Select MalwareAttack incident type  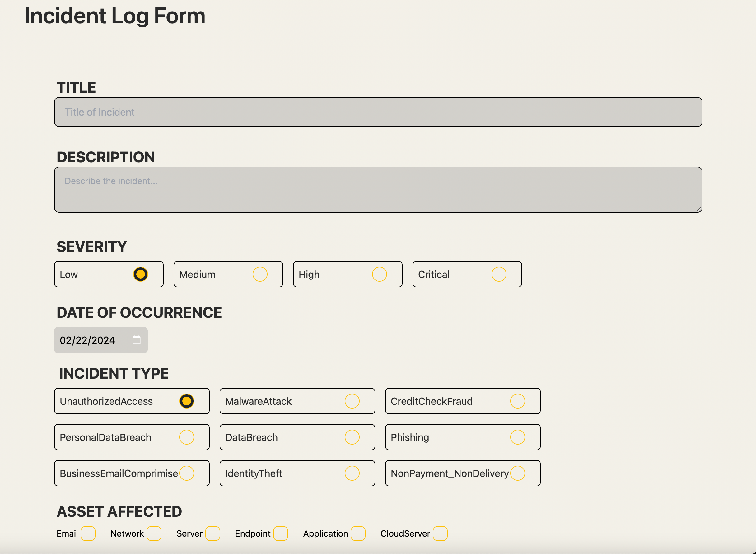pos(352,401)
